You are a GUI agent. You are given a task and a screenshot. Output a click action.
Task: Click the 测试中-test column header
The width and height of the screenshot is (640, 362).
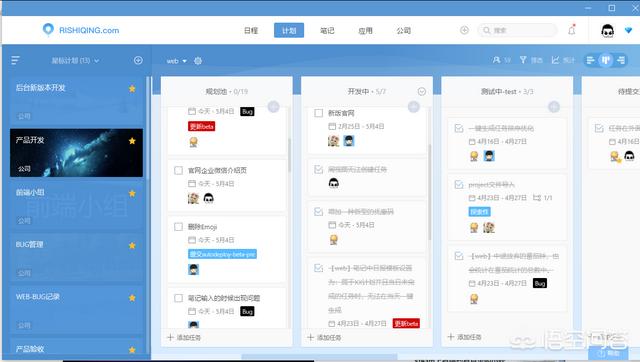click(x=507, y=91)
